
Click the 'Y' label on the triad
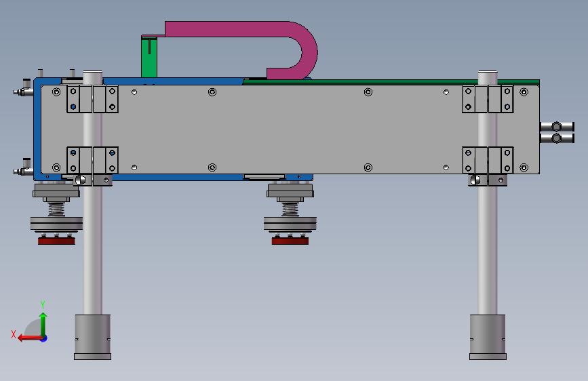[x=43, y=304]
